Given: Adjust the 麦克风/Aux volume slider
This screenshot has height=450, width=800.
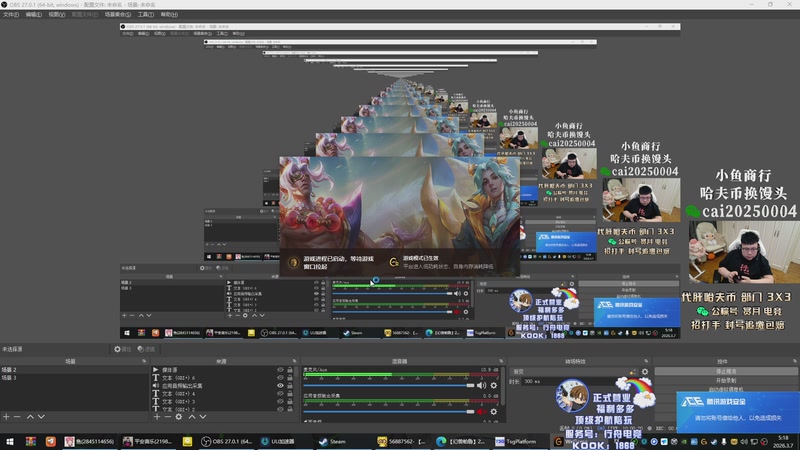Looking at the screenshot, I should click(x=389, y=386).
